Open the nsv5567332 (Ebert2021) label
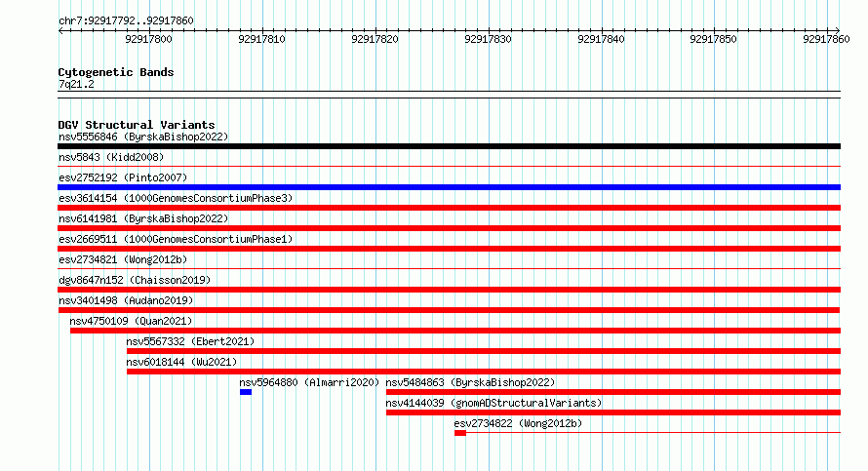 [x=190, y=341]
